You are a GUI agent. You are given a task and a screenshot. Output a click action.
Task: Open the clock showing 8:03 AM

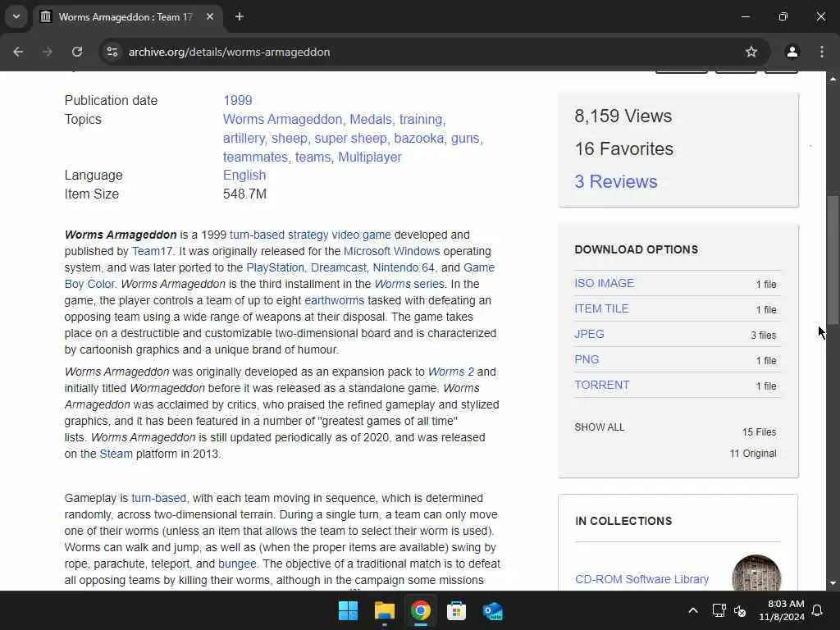point(782,610)
